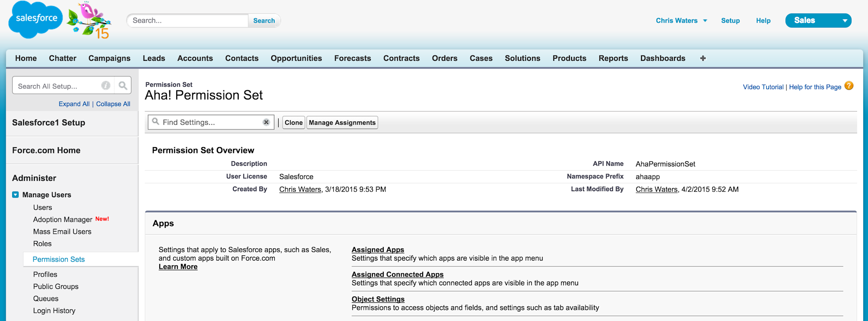The image size is (868, 321).
Task: Click the bird mascot 15 logo
Action: point(90,20)
